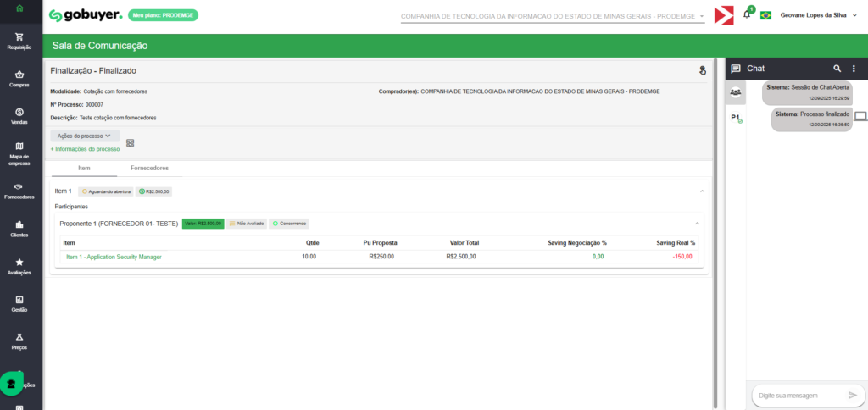The width and height of the screenshot is (868, 410).
Task: Collapse the Proponente 1 section chevron
Action: (698, 224)
